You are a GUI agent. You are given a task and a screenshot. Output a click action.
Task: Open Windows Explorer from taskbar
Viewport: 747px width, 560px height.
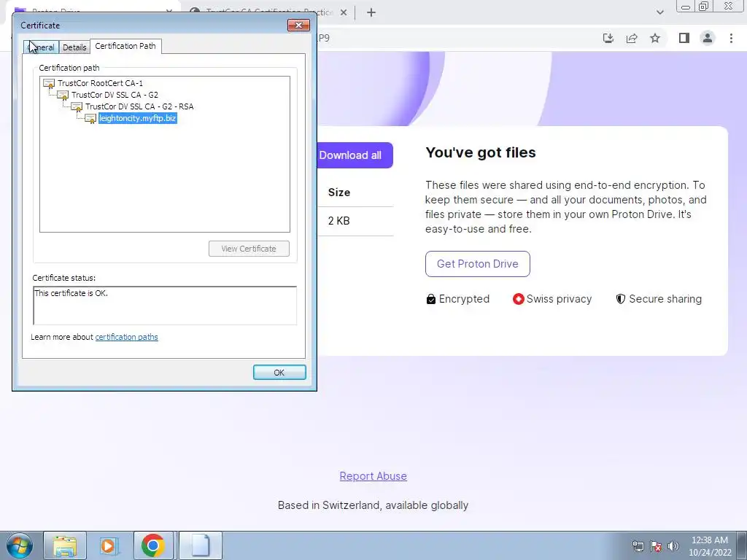65,545
